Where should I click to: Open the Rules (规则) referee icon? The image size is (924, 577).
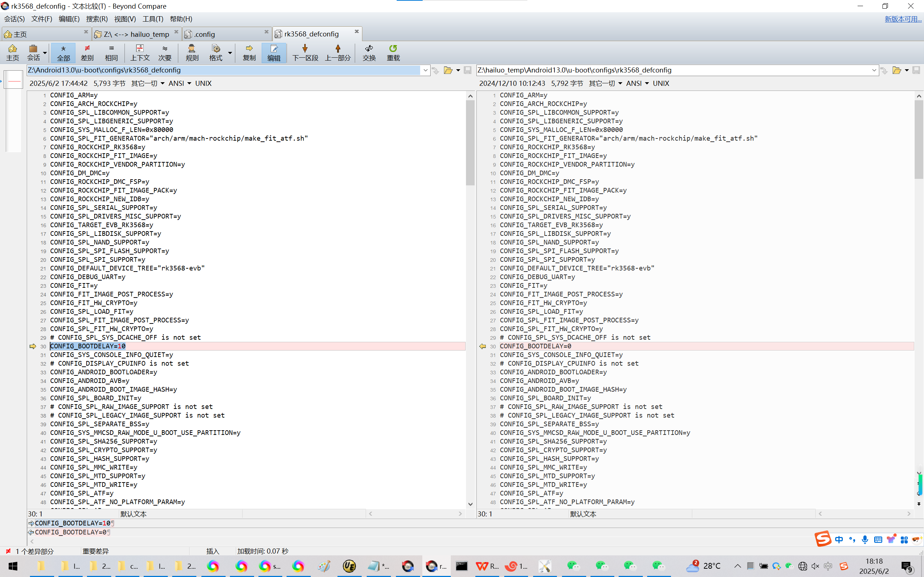(192, 48)
